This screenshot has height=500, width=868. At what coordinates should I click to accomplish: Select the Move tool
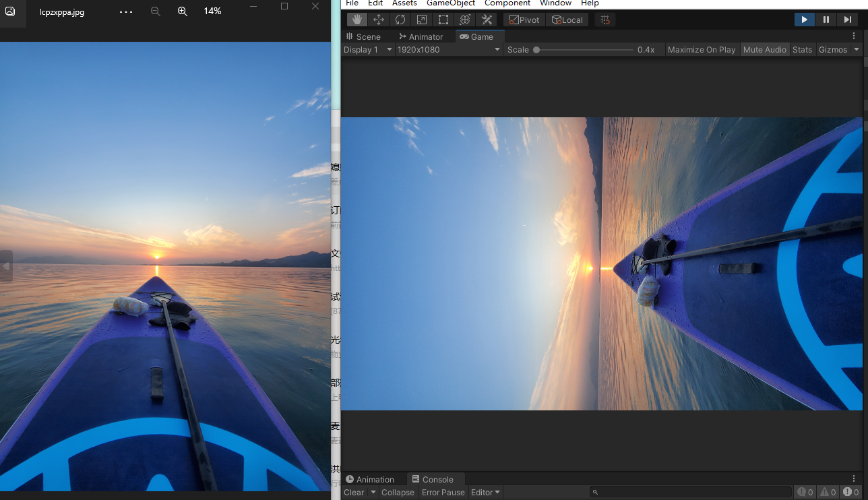379,20
